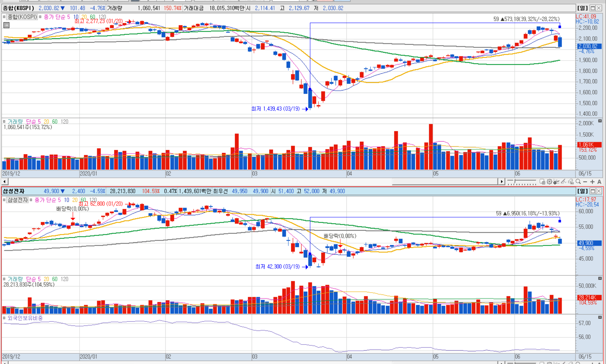Click the [일] period button on KOSPI header
The width and height of the screenshot is (606, 364).
[583, 8]
